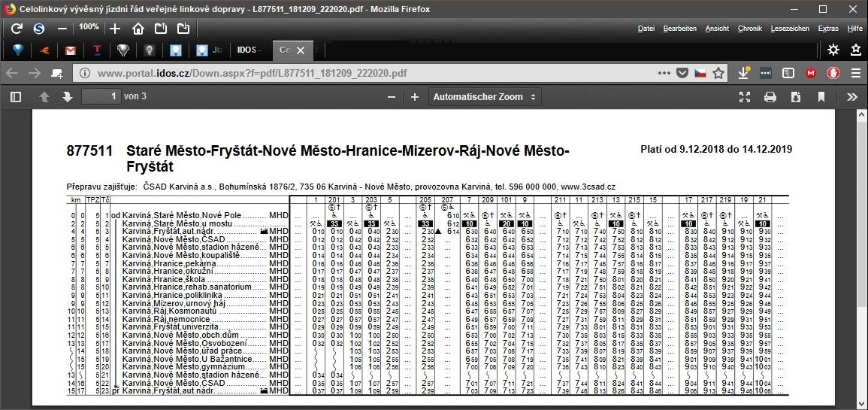Click the folder icon with up arrow
Screen dimensions: 868x410
point(161,29)
